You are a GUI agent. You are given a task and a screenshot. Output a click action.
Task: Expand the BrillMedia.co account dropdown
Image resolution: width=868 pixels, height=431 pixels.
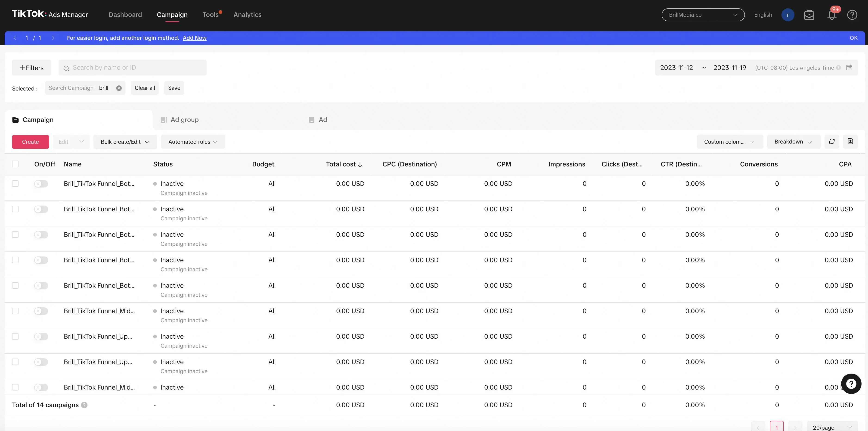703,15
